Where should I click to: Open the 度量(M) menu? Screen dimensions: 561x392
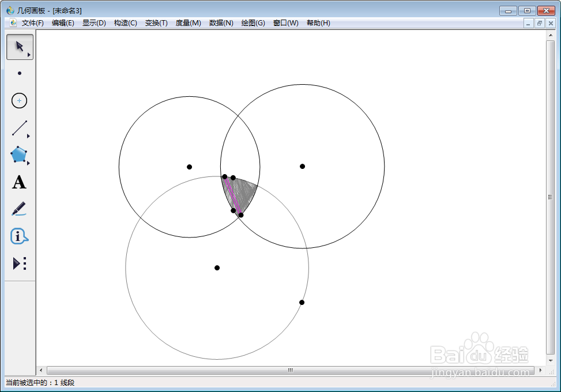tap(188, 23)
